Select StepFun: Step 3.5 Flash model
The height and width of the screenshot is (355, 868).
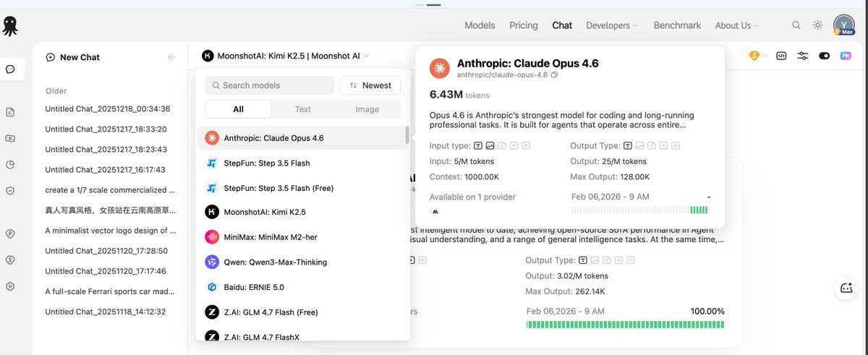click(x=301, y=163)
